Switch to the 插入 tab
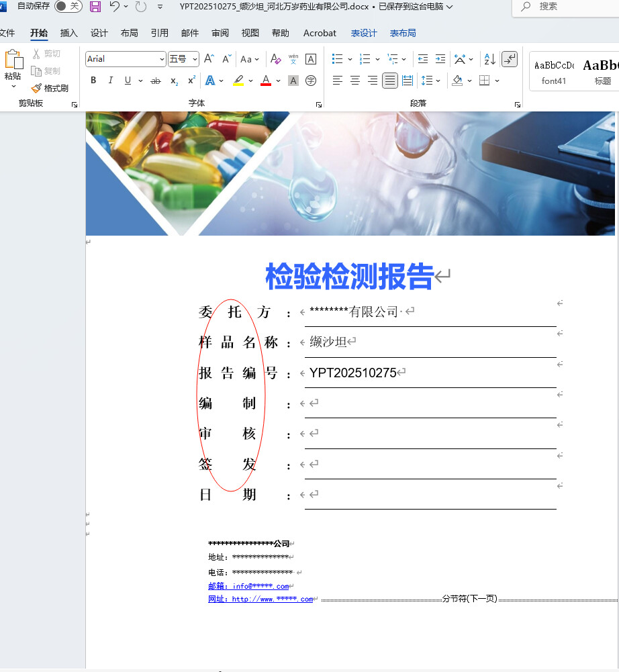The height and width of the screenshot is (672, 619). 69,33
